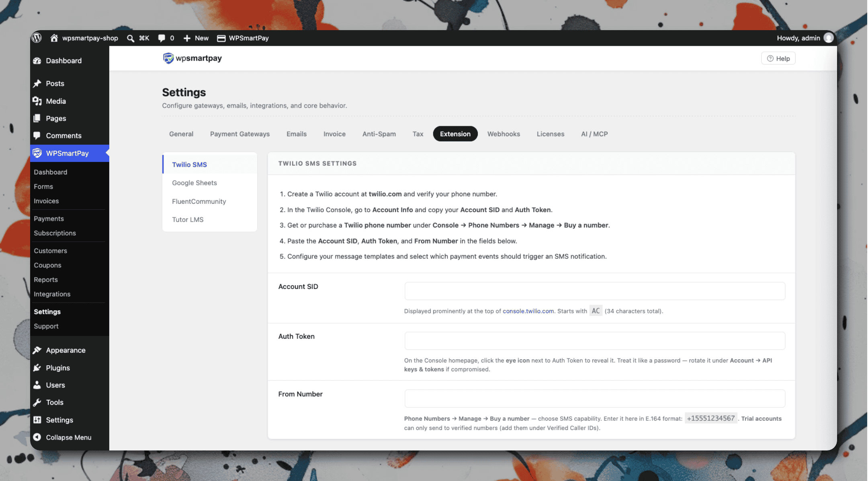Click the Collapse Menu arrow icon
Viewport: 868px width, 481px height.
[x=37, y=437]
